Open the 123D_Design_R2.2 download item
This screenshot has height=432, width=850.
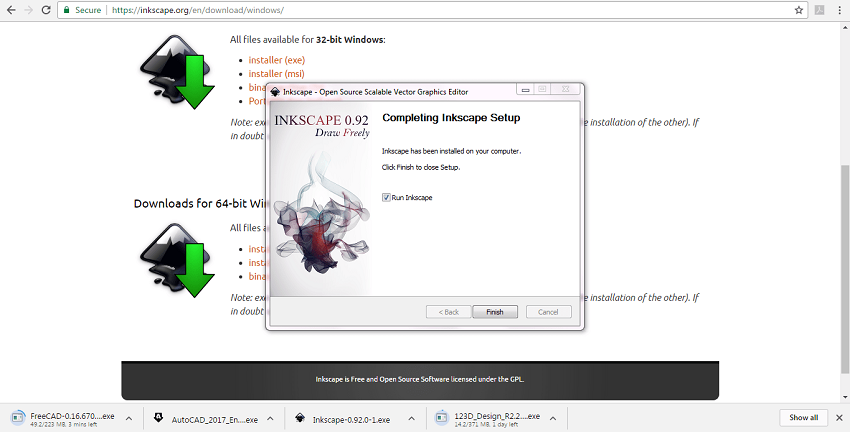pos(497,416)
